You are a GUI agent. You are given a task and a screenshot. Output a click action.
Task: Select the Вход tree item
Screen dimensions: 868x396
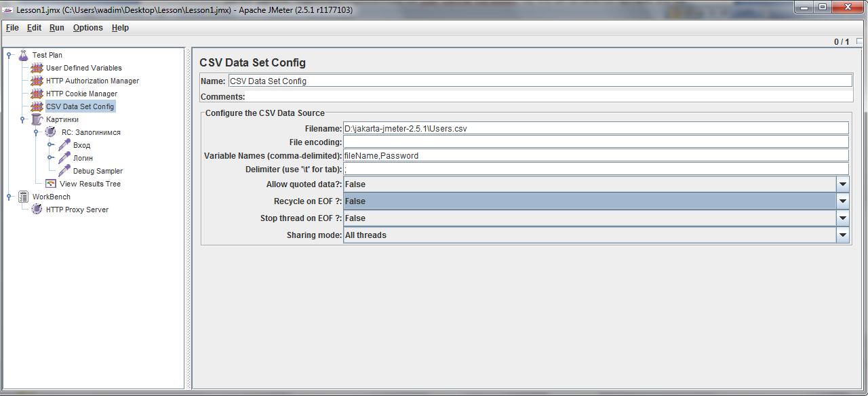click(x=81, y=145)
